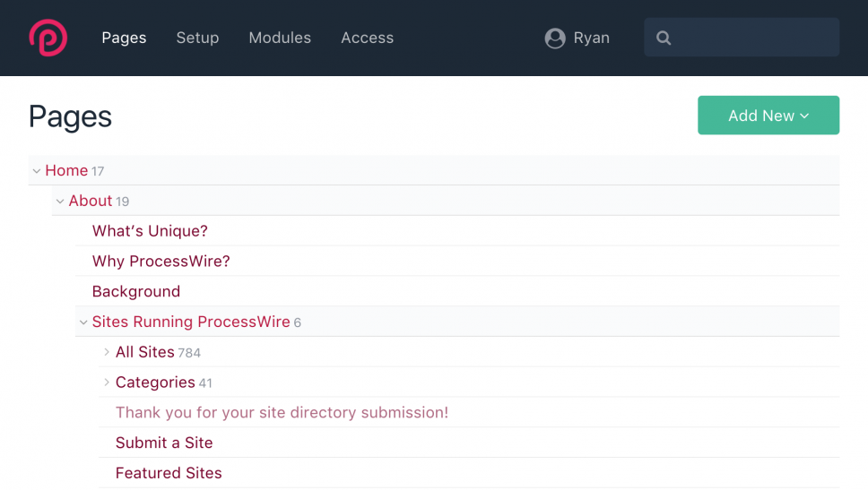
Task: Click the magnifying glass search icon
Action: [x=664, y=38]
